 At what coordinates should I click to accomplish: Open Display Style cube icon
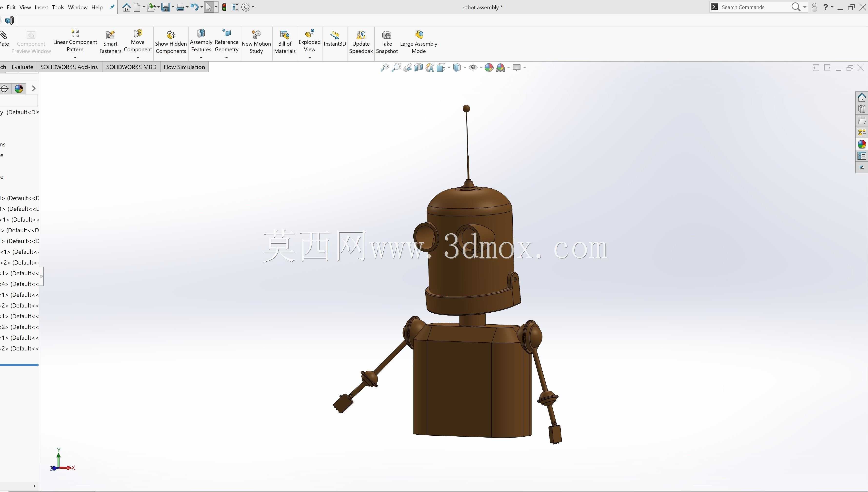[457, 68]
